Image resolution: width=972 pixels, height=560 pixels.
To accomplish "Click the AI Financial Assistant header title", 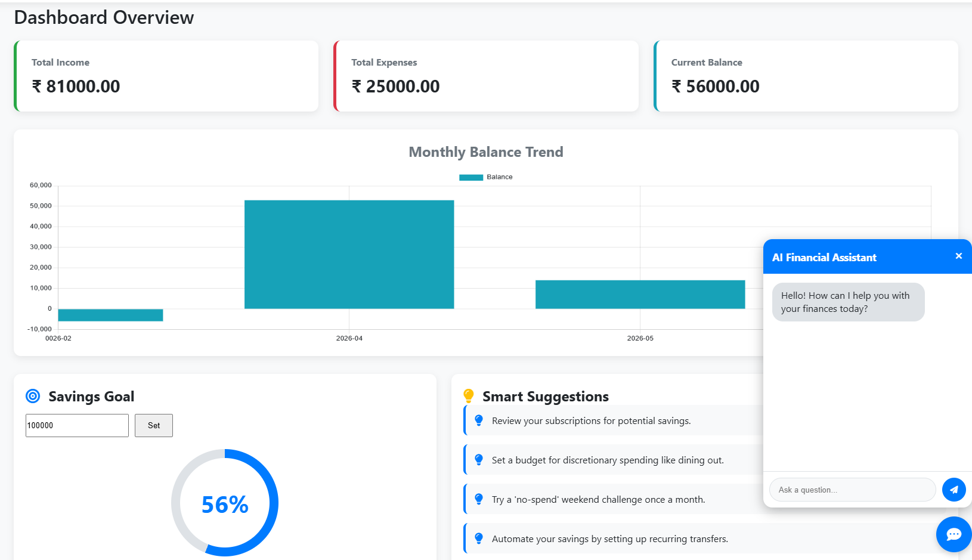I will pyautogui.click(x=824, y=258).
